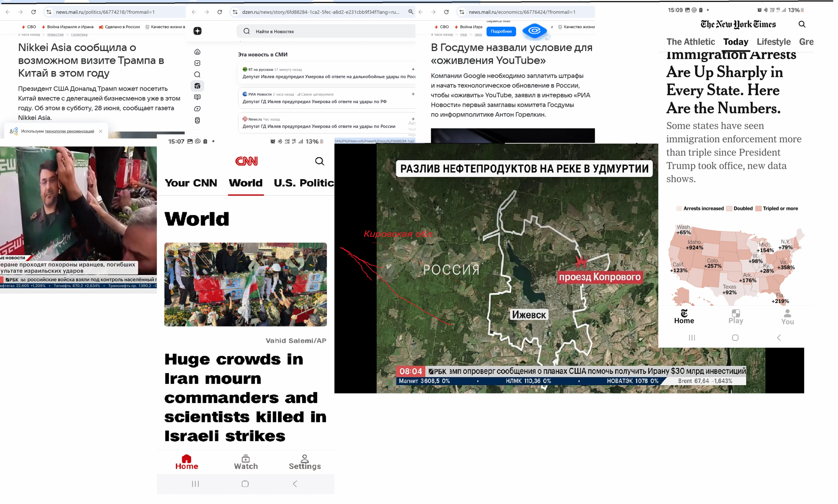The image size is (838, 504).
Task: Go forward in the dzen.ru browser
Action: 207,12
